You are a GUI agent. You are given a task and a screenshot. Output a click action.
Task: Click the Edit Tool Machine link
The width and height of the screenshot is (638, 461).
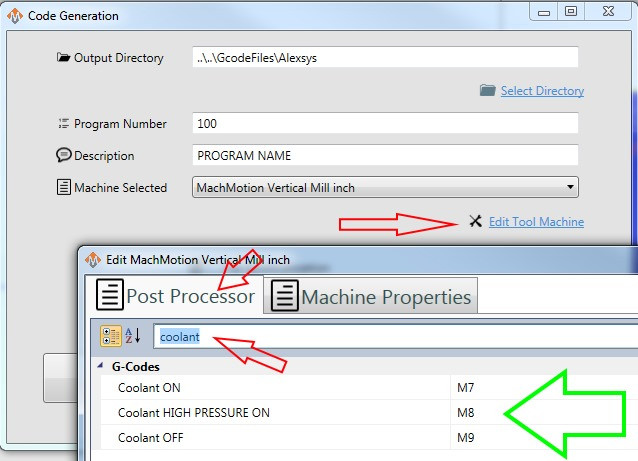pos(536,222)
